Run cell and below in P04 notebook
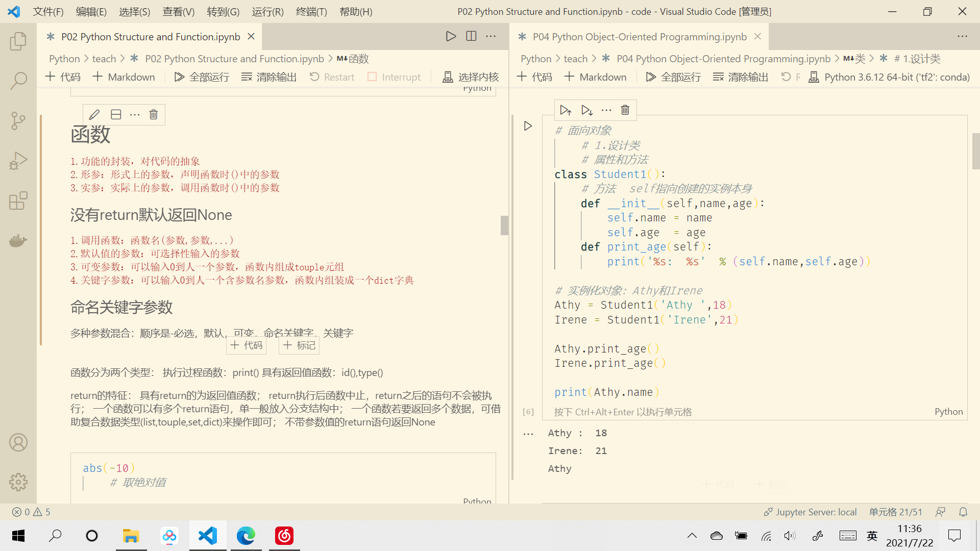This screenshot has width=980, height=551. (586, 110)
